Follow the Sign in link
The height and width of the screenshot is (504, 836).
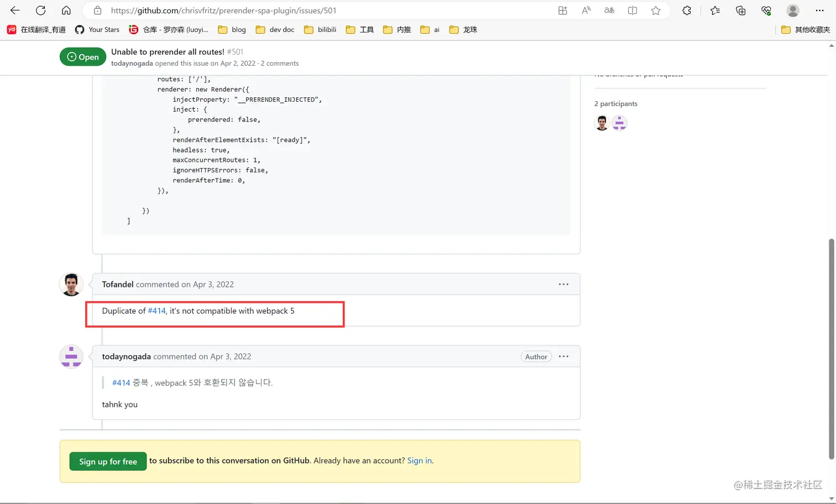coord(420,461)
